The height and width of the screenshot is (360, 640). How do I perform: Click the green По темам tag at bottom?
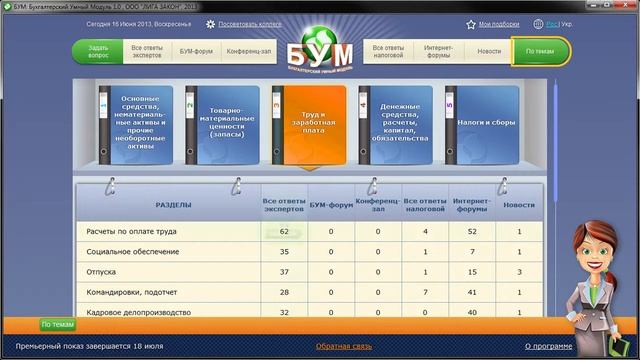[58, 324]
